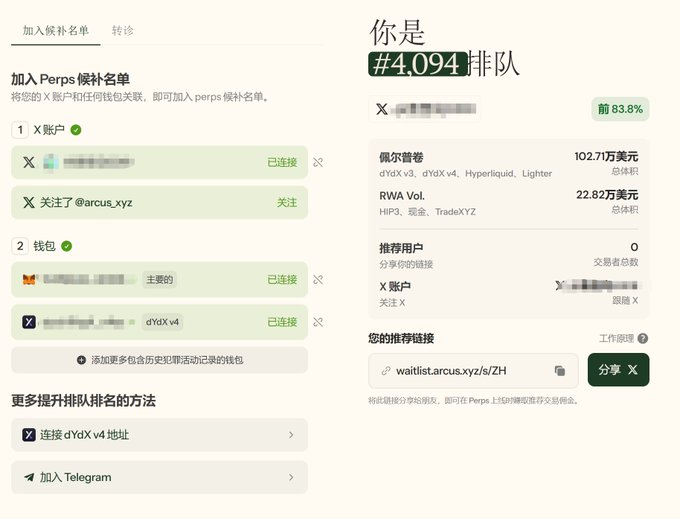This screenshot has width=680, height=519.
Task: Click green checkmark next to X 账户
Action: coord(76,130)
